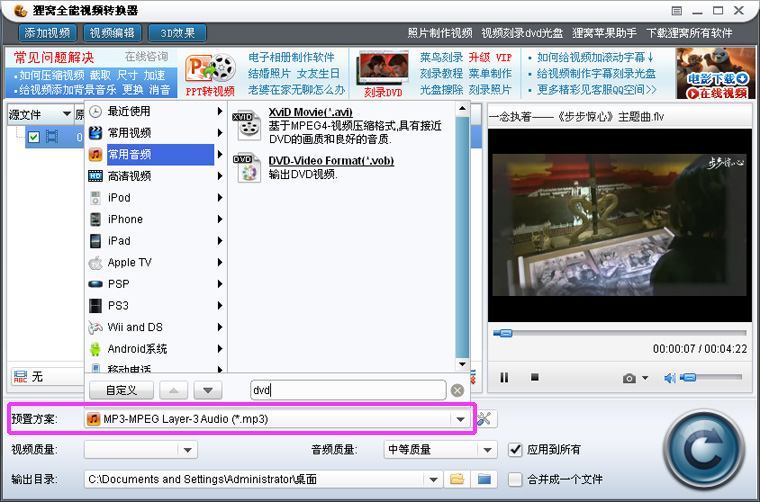Select 最近使用 menu entry
The image size is (760, 502).
[155, 111]
